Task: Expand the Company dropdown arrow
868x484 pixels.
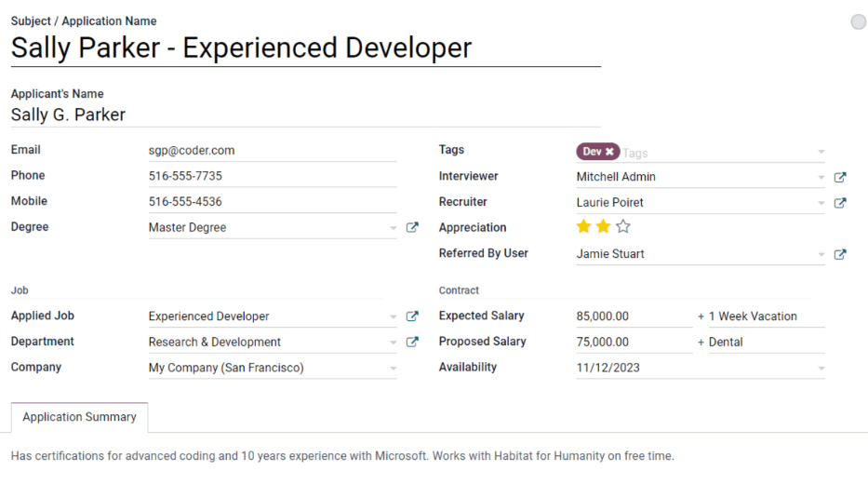Action: pyautogui.click(x=394, y=369)
